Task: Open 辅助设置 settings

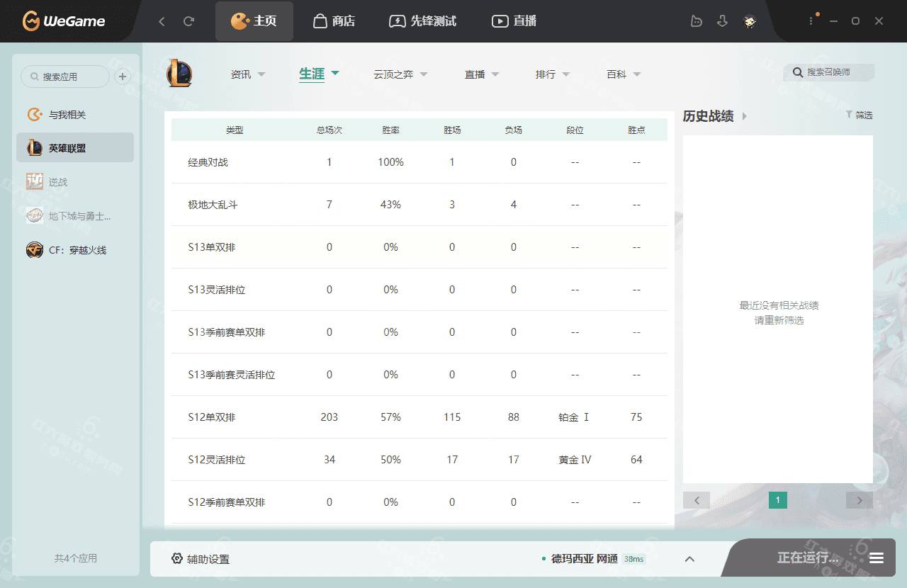Action: click(x=201, y=559)
